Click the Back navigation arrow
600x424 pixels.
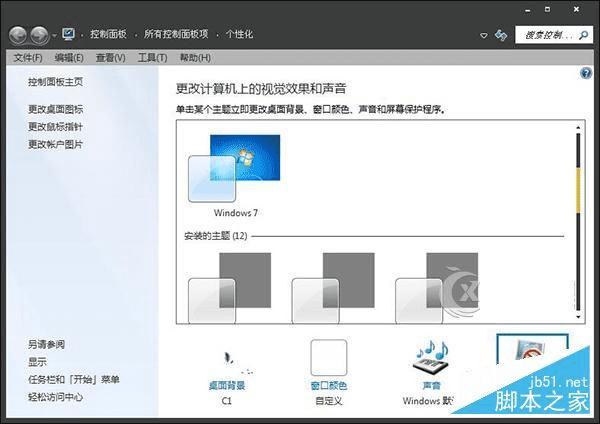coord(18,36)
